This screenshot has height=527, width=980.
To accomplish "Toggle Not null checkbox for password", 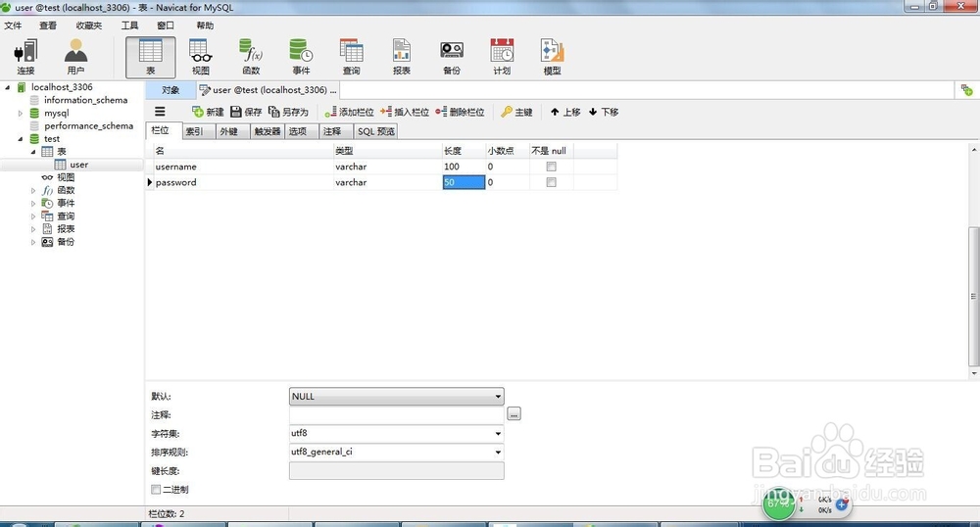I will tap(551, 182).
